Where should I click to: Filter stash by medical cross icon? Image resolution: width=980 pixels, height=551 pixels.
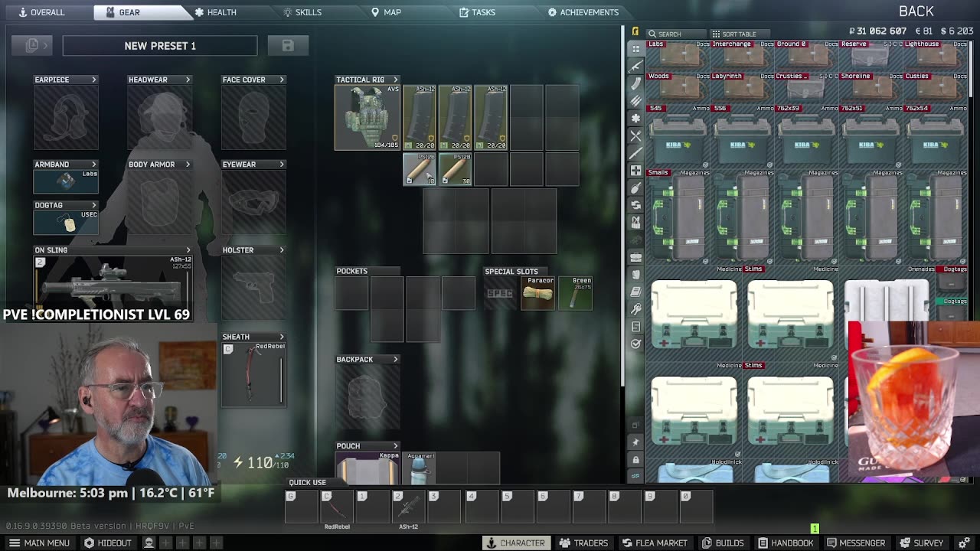click(635, 171)
